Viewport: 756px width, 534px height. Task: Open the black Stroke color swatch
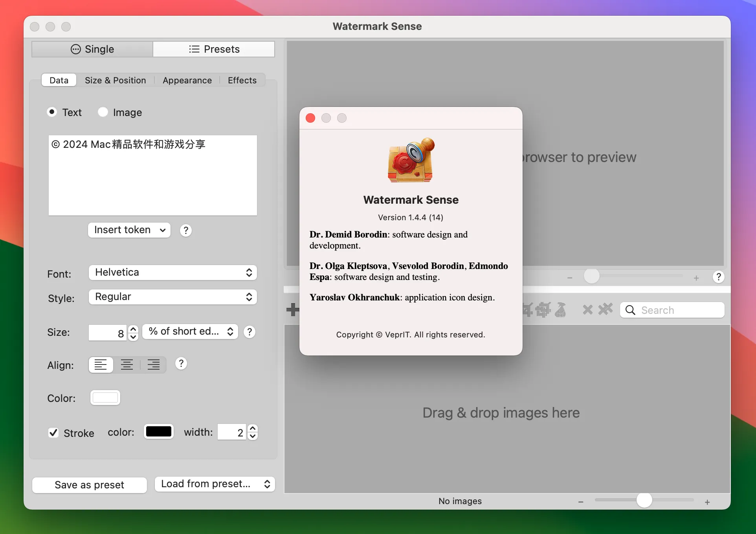[159, 431]
